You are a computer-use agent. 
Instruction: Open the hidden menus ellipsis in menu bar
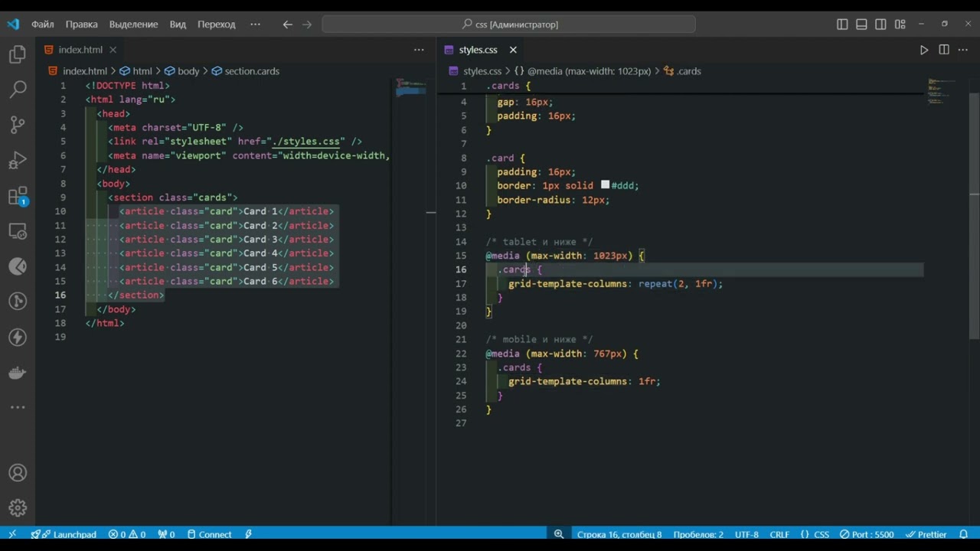255,24
